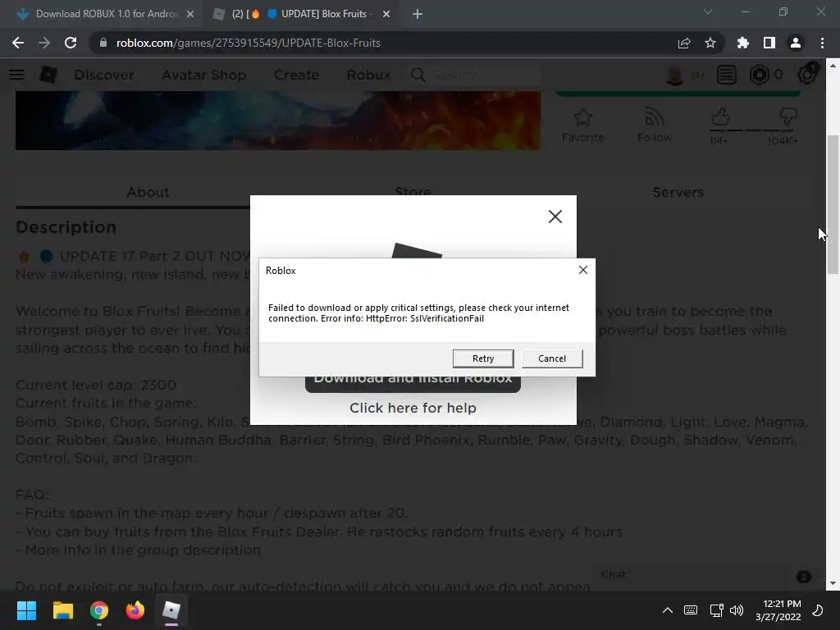840x630 pixels.
Task: Click the Roblox logo home icon
Action: pyautogui.click(x=48, y=75)
